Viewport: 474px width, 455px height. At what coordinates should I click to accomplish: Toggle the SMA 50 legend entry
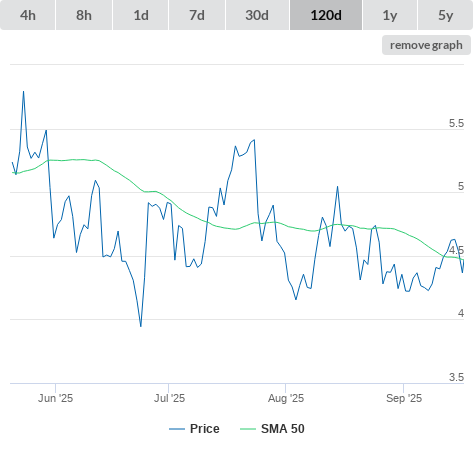283,429
